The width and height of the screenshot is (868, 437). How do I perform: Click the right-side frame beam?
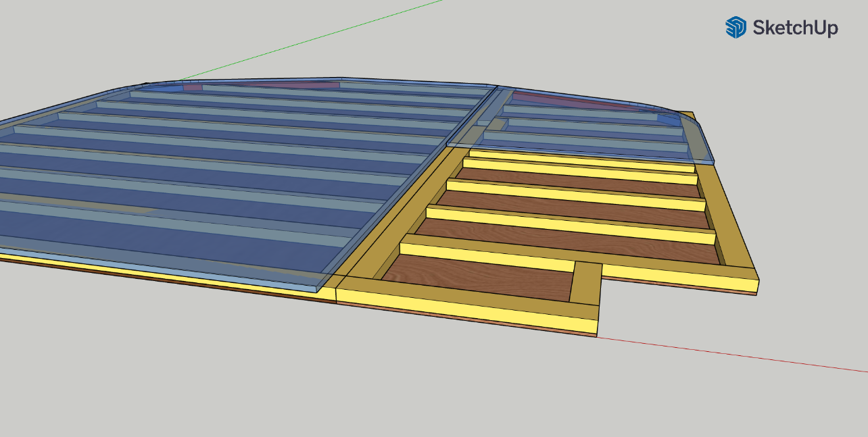[730, 223]
